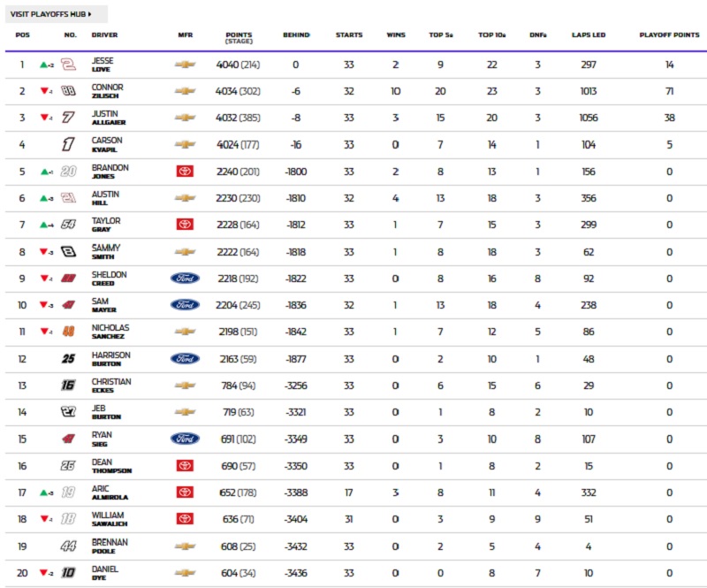Sort by the DNFs column header
This screenshot has width=707, height=588.
pyautogui.click(x=538, y=34)
